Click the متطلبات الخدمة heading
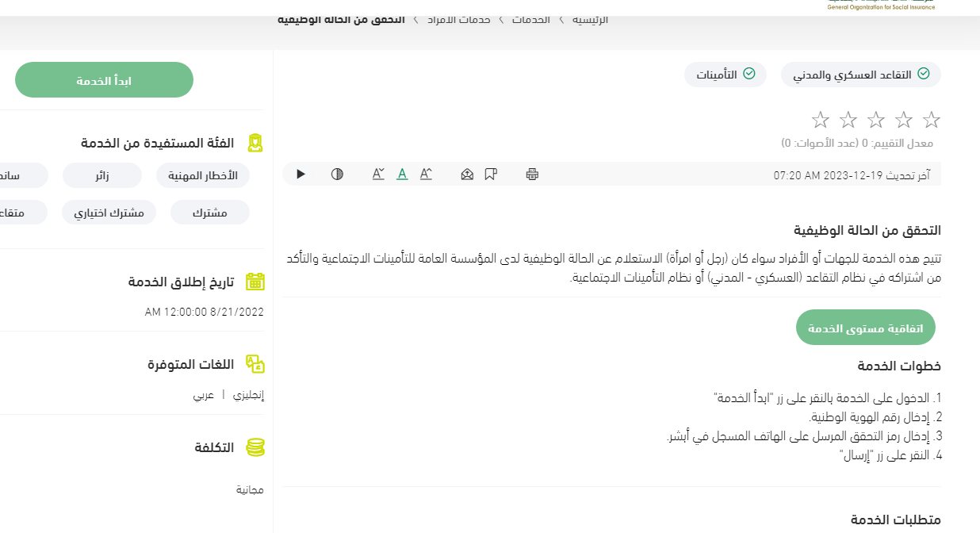 (896, 520)
